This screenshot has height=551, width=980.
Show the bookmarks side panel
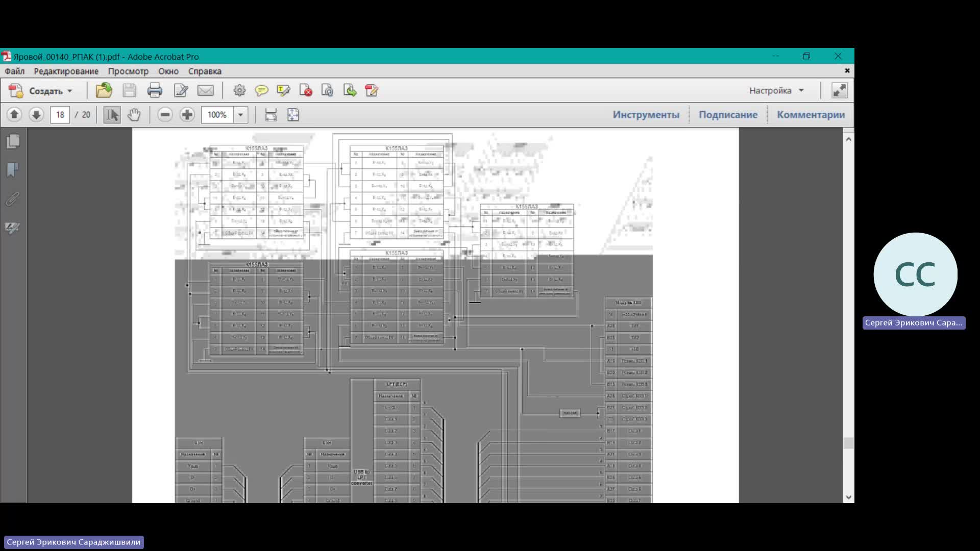[x=13, y=170]
